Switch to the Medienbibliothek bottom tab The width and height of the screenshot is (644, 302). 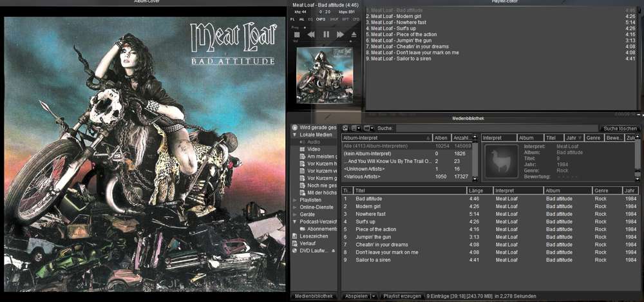coord(314,296)
